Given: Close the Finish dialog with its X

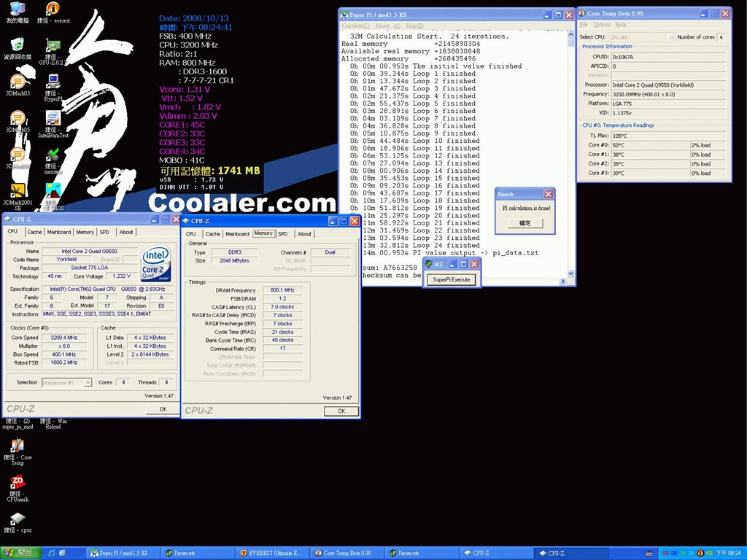Looking at the screenshot, I should point(549,194).
